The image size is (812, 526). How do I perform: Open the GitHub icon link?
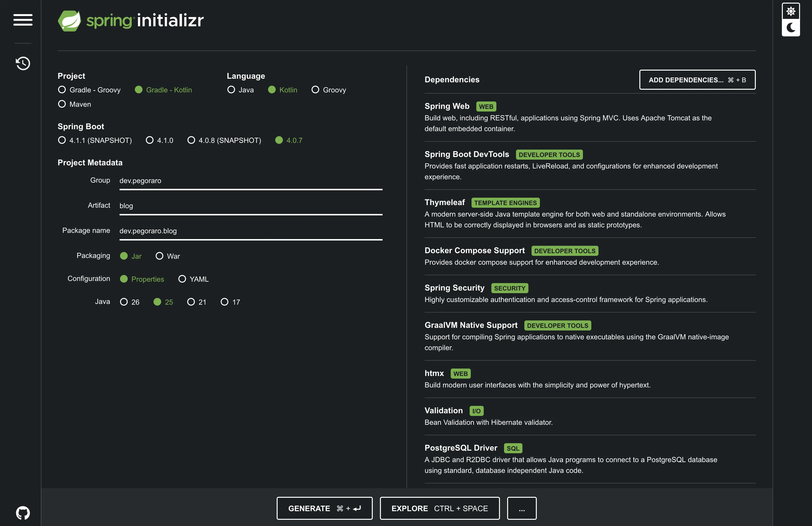(23, 513)
